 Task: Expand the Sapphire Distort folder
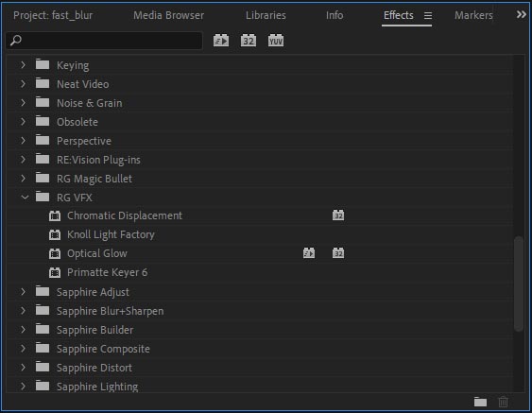point(23,368)
